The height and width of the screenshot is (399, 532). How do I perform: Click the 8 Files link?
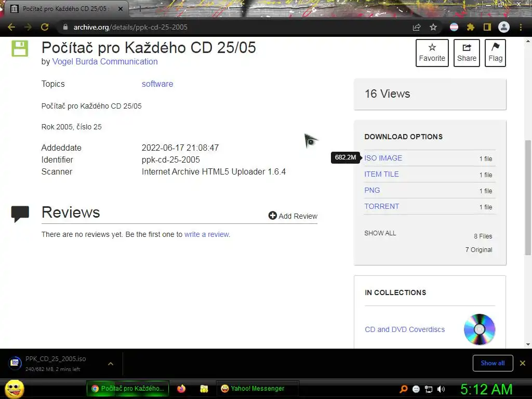pyautogui.click(x=483, y=236)
